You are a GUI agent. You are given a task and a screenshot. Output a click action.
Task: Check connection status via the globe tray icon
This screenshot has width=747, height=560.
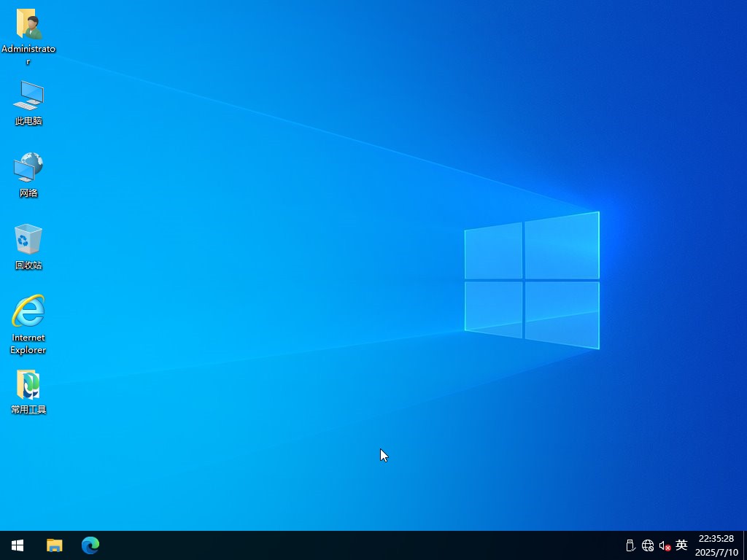pos(647,545)
